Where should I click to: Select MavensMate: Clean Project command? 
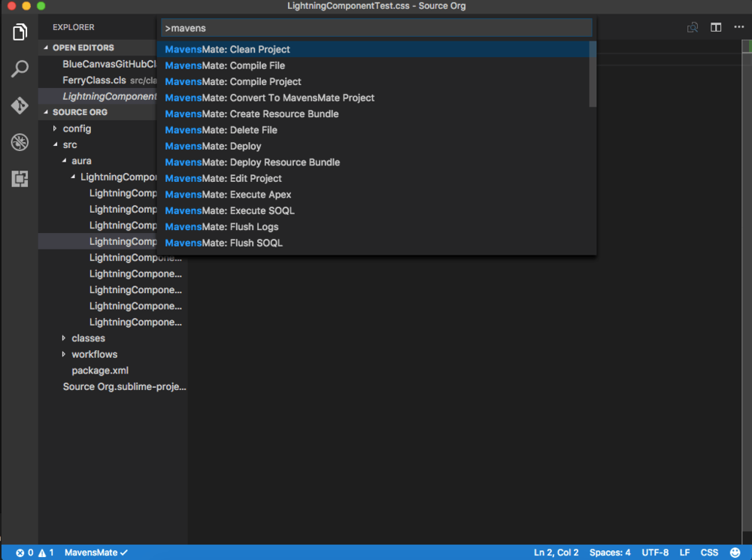(x=373, y=50)
